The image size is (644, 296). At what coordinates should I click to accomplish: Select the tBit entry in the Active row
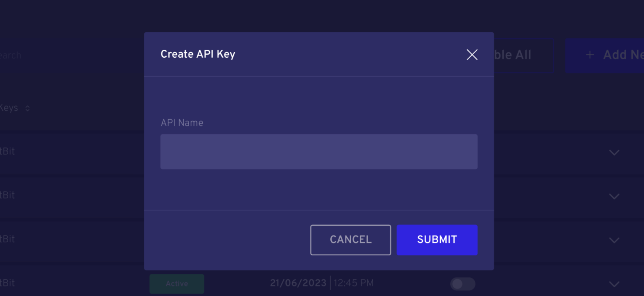[x=7, y=283]
